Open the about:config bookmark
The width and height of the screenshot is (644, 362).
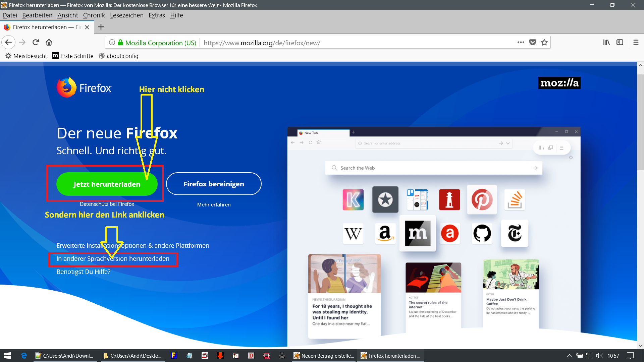coord(118,56)
